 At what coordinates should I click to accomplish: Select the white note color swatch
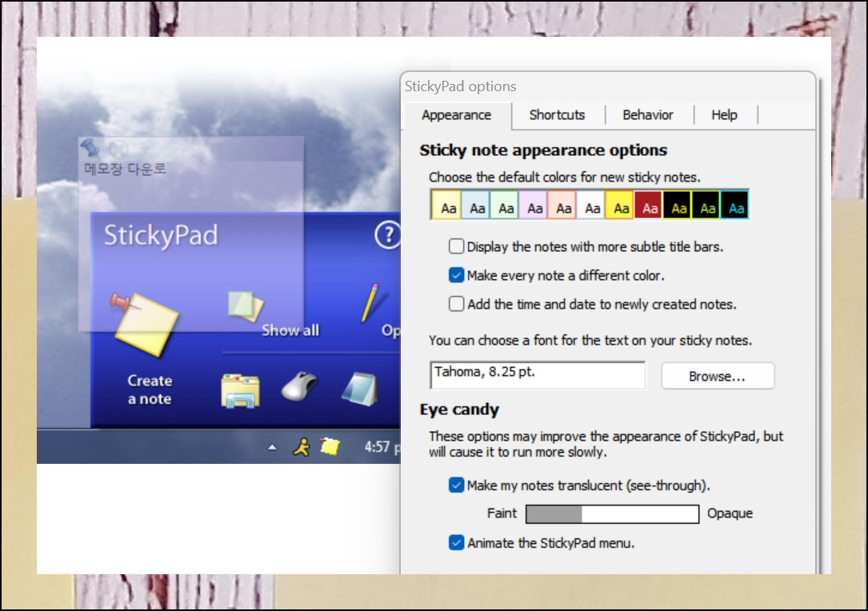(x=590, y=205)
